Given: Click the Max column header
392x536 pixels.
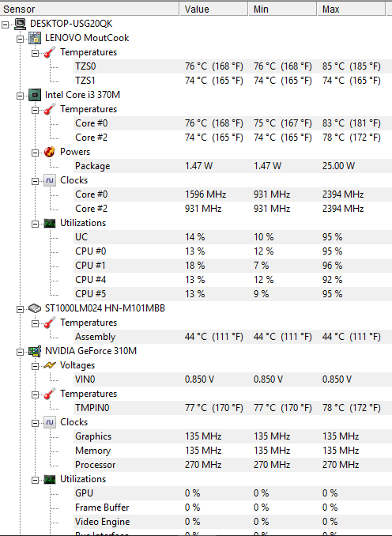Looking at the screenshot, I should 351,9.
